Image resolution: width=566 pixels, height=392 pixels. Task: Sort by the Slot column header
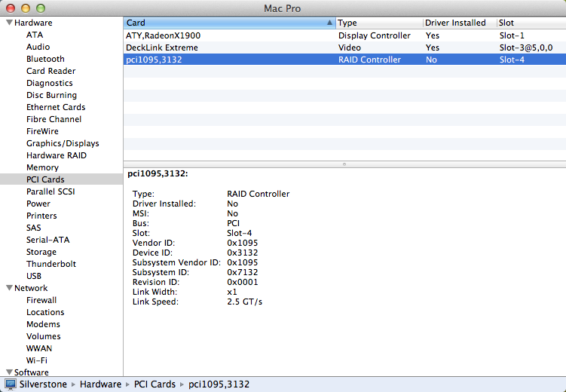[x=531, y=23]
